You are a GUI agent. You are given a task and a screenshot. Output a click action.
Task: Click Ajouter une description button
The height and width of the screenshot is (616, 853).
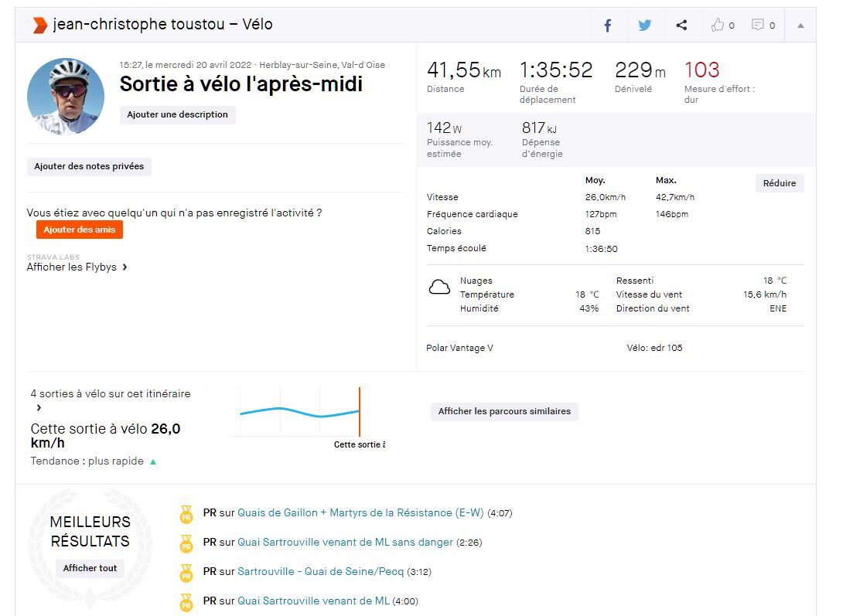coord(177,114)
